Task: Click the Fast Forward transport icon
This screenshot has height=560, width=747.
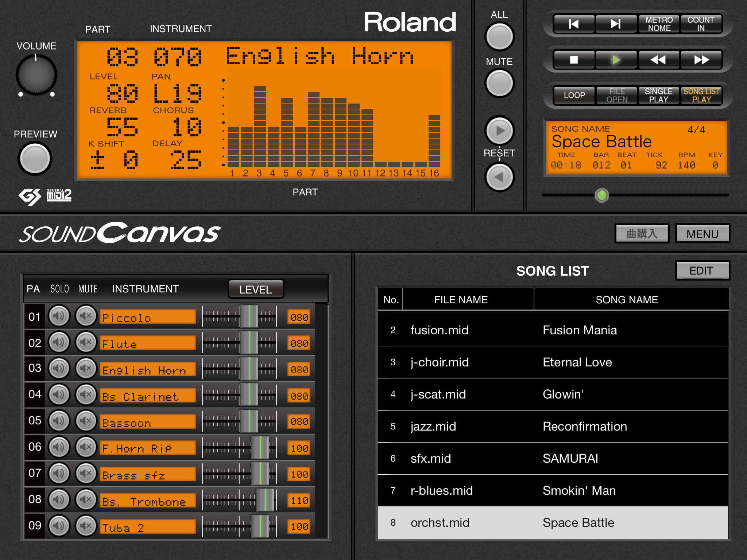Action: coord(701,60)
